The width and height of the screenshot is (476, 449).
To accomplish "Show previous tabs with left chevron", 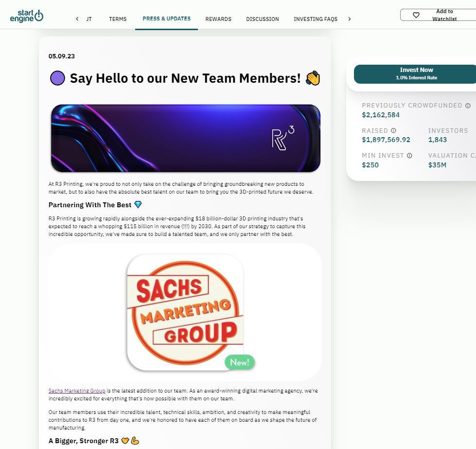I will pyautogui.click(x=77, y=19).
